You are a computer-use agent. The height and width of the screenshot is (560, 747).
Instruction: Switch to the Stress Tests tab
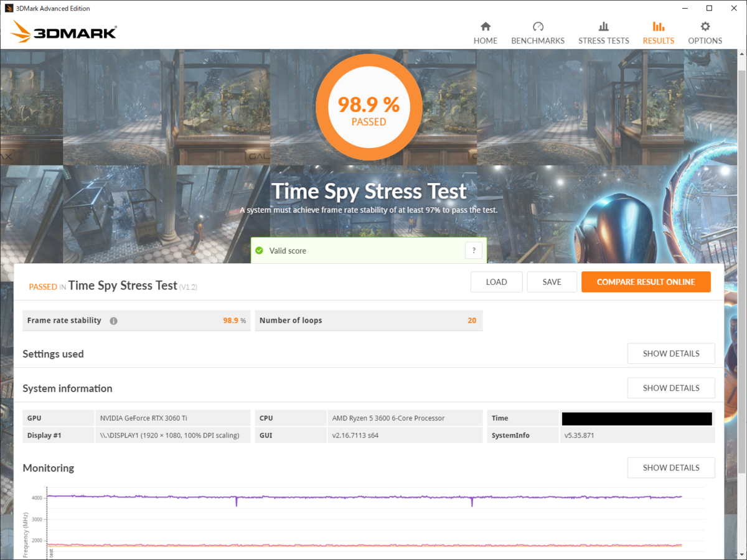click(604, 33)
